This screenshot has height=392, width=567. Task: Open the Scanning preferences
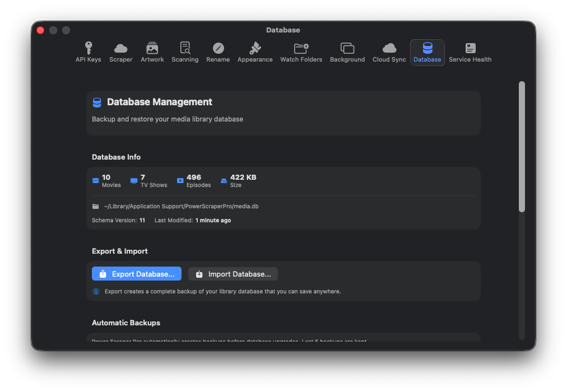(185, 52)
